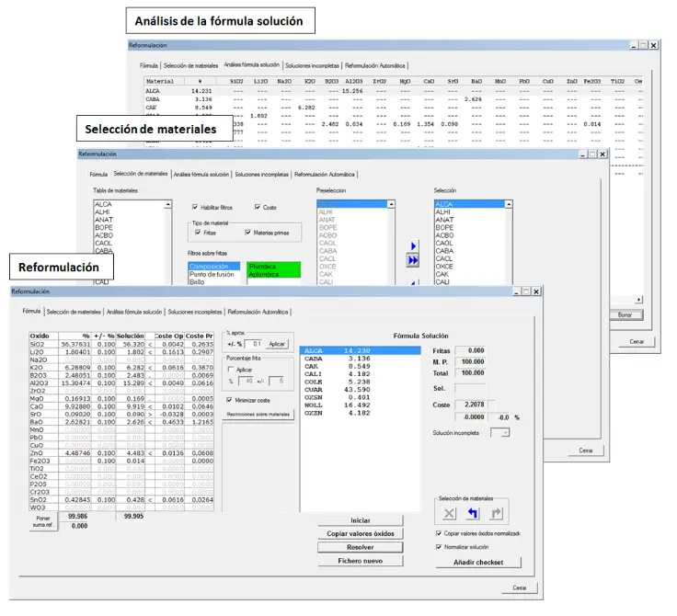Minimize the Análisis fórmula solución window
Viewport: 677px width, 616px height.
[634, 44]
